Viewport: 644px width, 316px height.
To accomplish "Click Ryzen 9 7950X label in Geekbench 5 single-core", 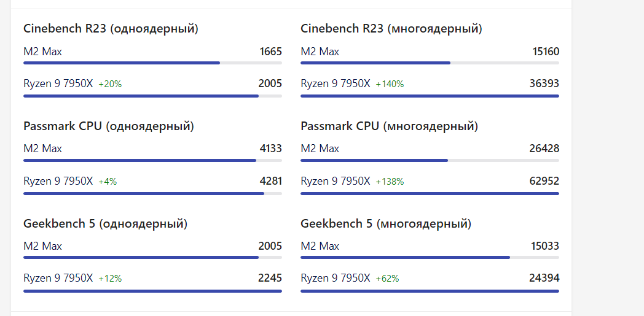I will 58,278.
